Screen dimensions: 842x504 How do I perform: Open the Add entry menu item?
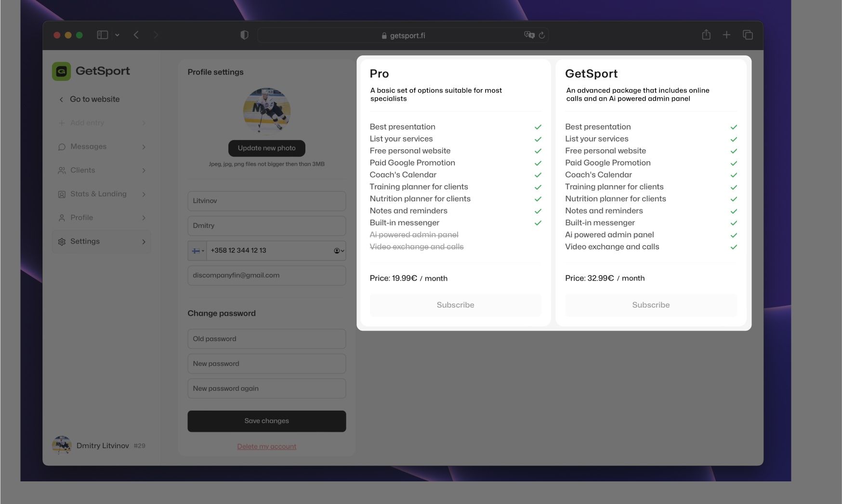(x=102, y=123)
